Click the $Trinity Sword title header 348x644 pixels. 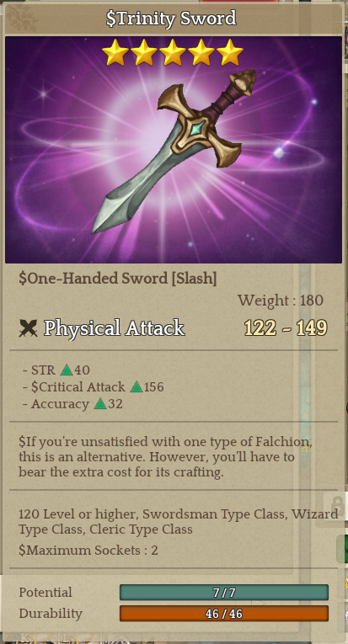[x=171, y=19]
